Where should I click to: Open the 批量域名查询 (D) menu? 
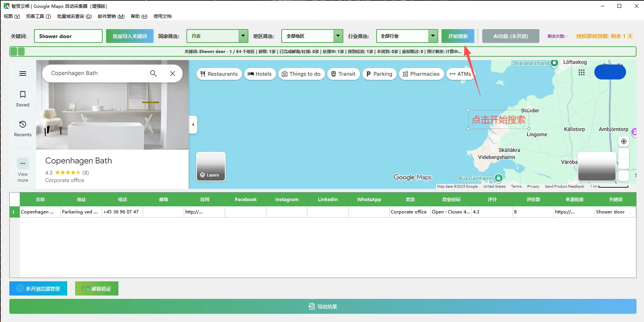click(74, 16)
